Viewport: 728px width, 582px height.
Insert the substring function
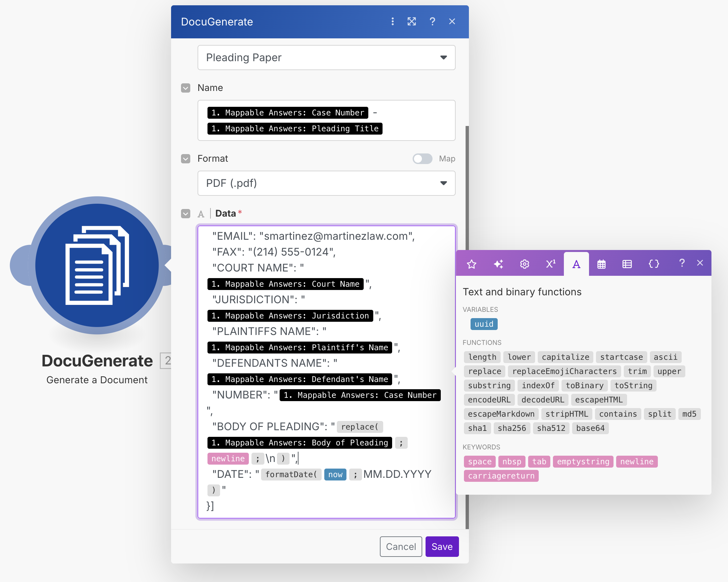pos(489,385)
